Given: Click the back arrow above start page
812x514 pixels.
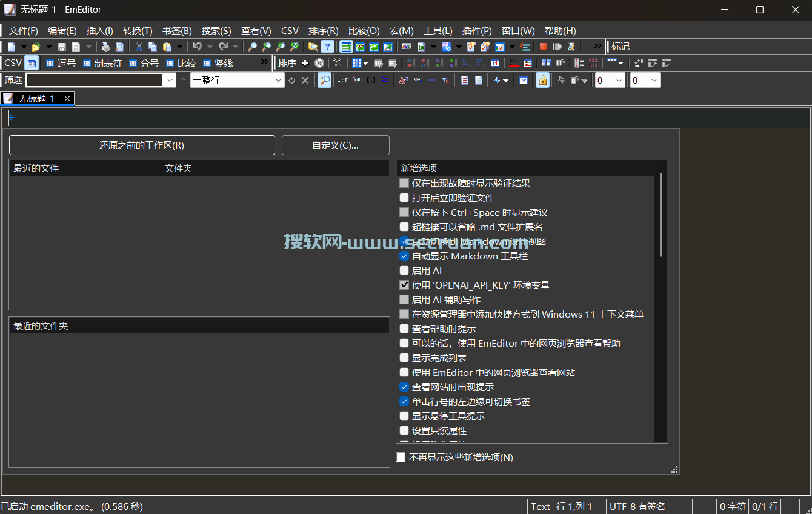Looking at the screenshot, I should (11, 118).
